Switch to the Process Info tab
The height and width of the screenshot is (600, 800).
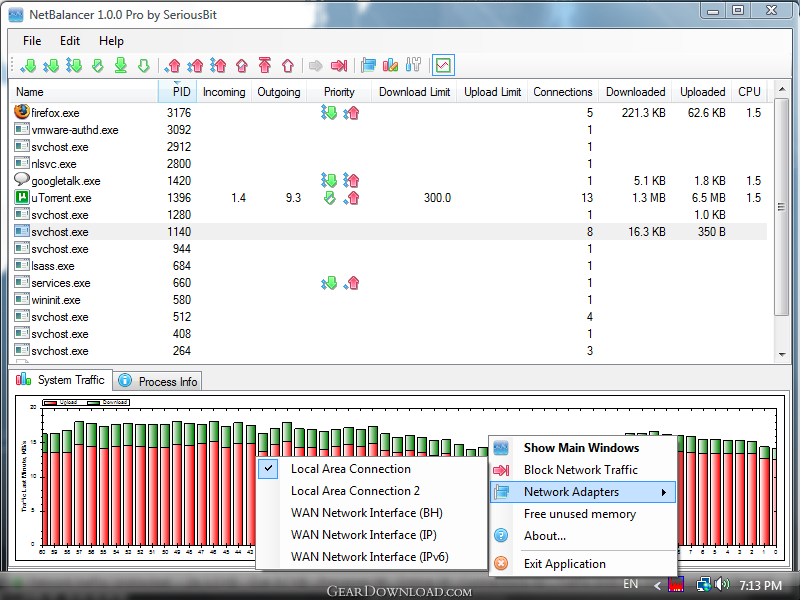click(x=158, y=381)
